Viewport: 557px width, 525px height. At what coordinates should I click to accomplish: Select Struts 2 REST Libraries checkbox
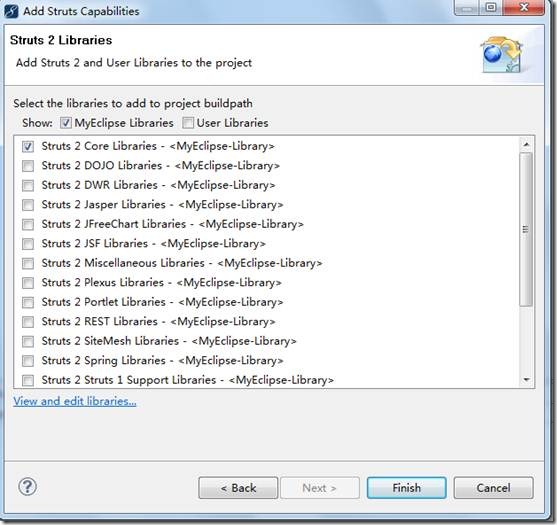click(x=28, y=322)
